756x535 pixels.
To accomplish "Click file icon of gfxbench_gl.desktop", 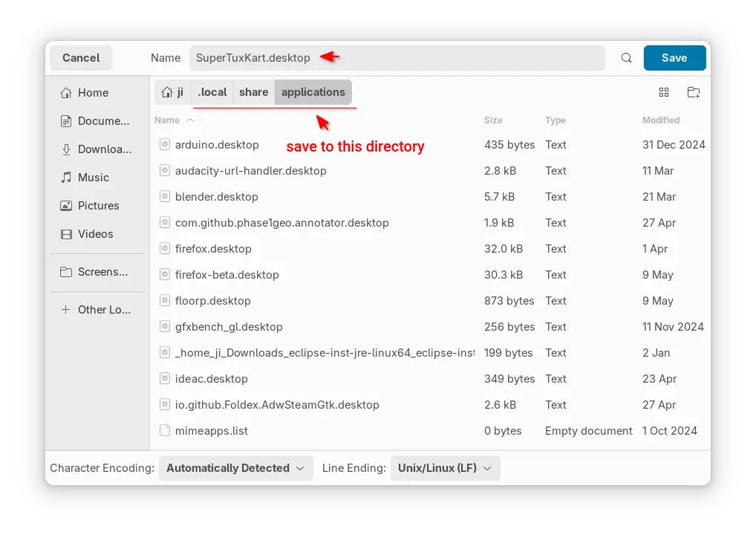I will [165, 327].
